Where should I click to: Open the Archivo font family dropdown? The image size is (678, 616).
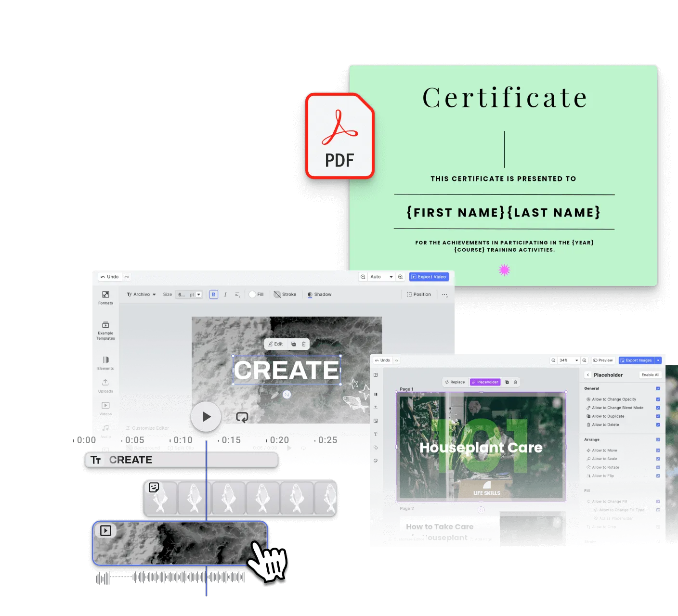click(x=142, y=295)
